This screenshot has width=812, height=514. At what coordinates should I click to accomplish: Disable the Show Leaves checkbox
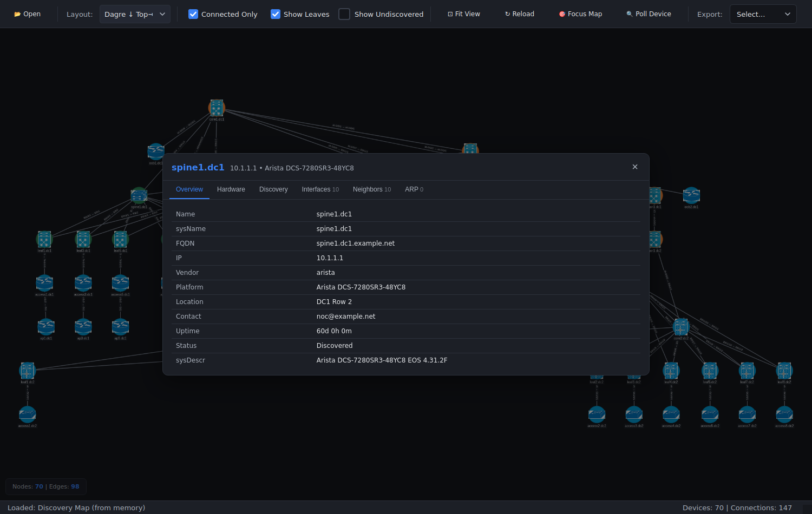(x=276, y=14)
